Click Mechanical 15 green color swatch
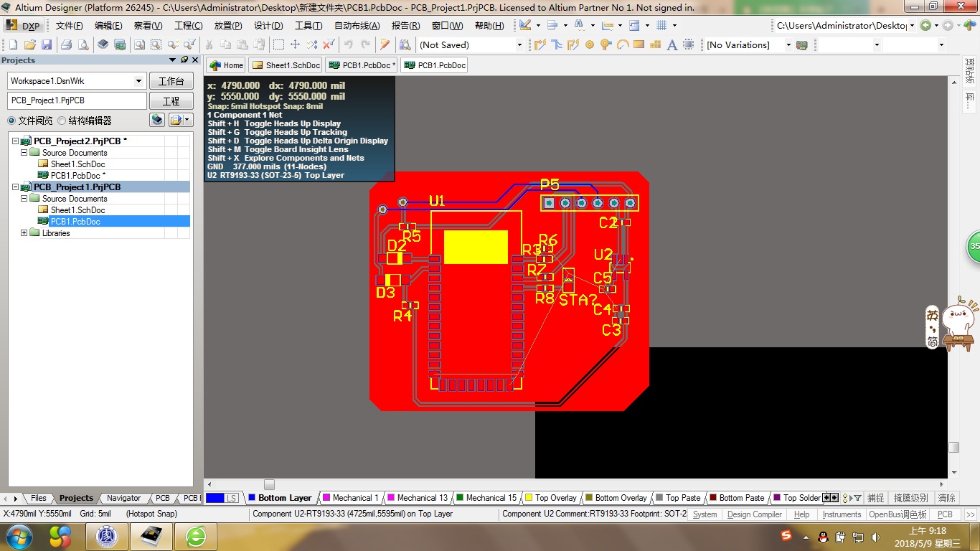The width and height of the screenshot is (980, 551). (x=460, y=498)
